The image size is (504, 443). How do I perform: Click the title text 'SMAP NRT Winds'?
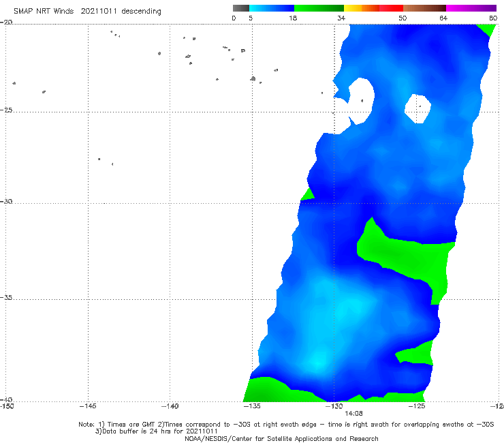pos(44,11)
